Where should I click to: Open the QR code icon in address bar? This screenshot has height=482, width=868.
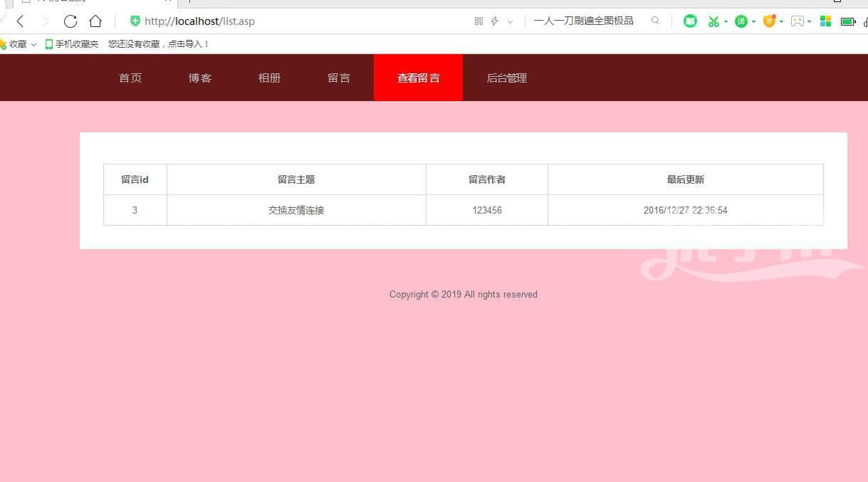(479, 21)
